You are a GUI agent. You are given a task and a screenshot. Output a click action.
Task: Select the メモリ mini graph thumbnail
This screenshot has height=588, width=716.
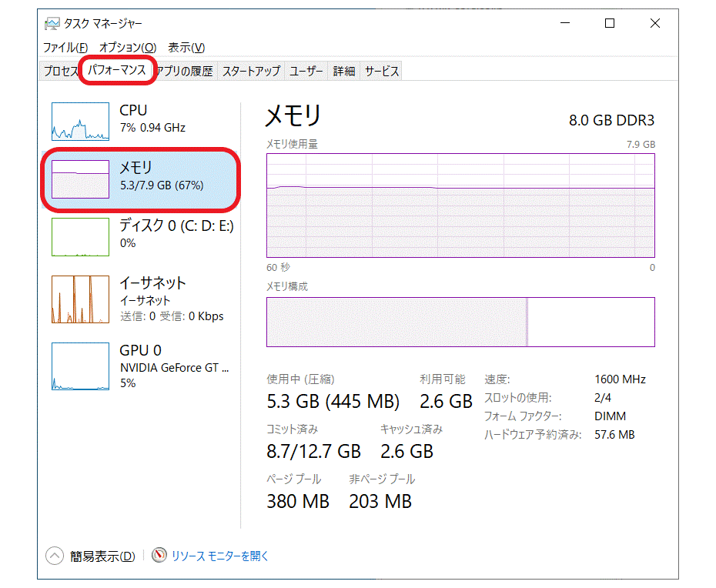coord(80,179)
